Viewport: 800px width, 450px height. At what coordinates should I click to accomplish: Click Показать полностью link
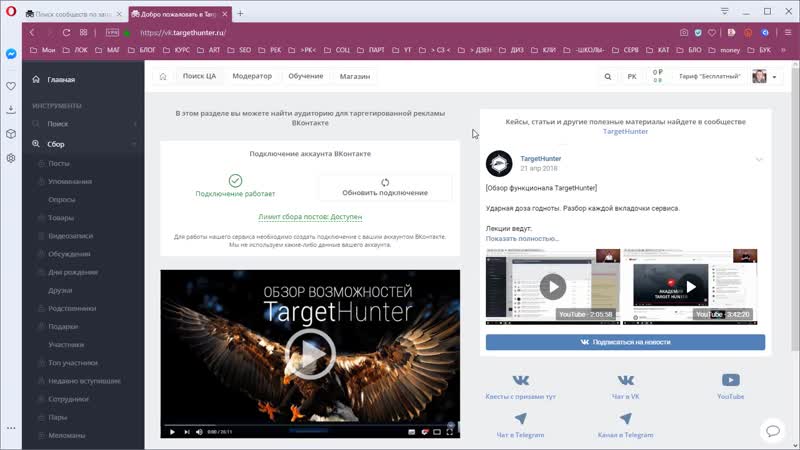(522, 239)
